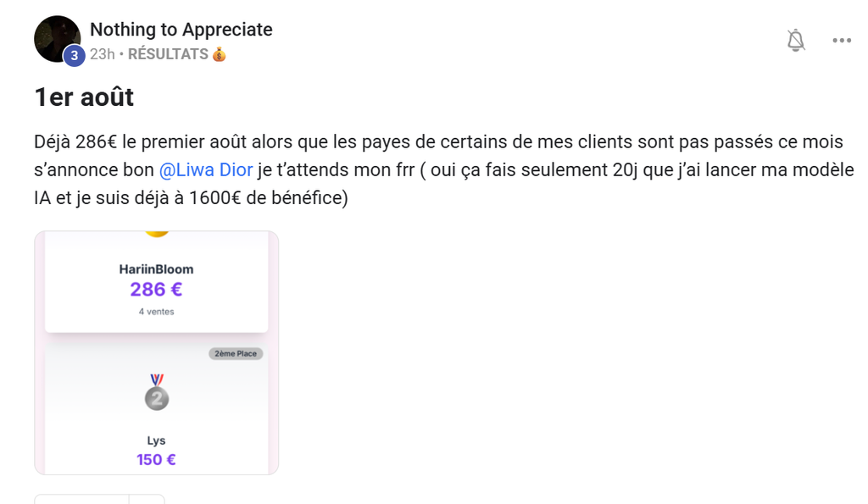Click the level 3 badge on avatar
The image size is (868, 504).
[75, 55]
